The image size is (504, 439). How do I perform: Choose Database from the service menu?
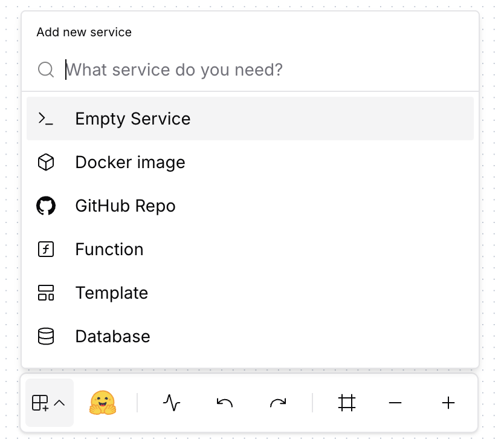pos(112,336)
